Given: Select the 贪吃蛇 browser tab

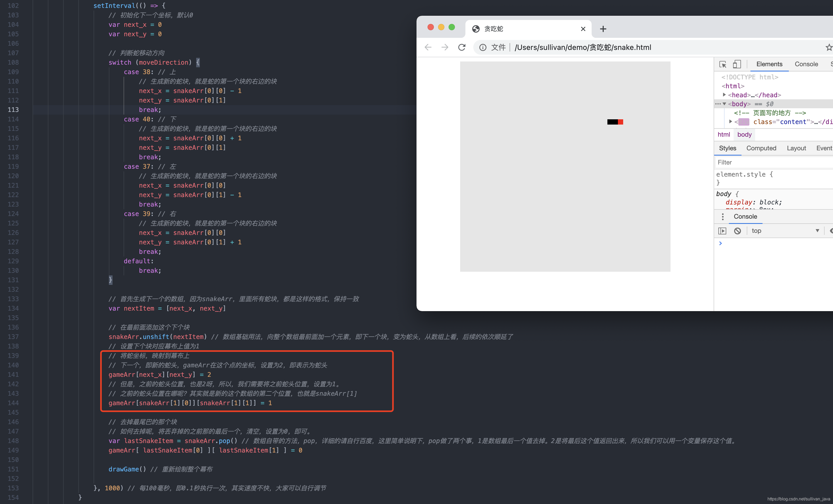Looking at the screenshot, I should tap(528, 29).
